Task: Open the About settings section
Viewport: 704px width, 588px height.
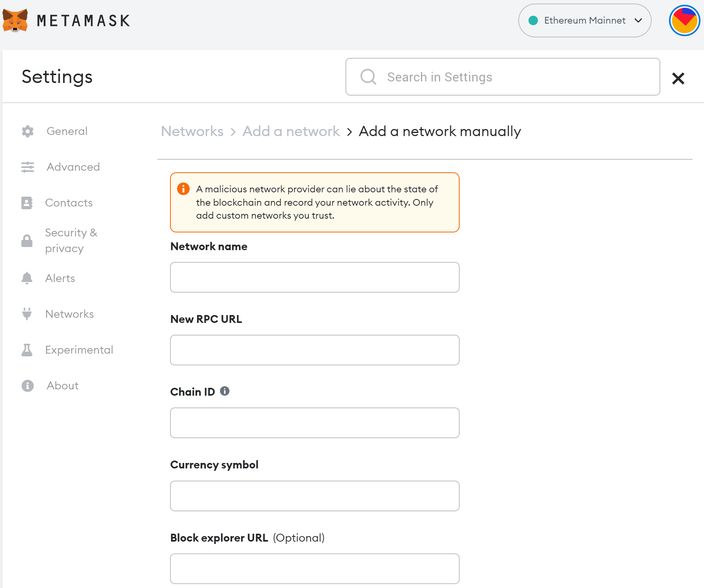Action: pos(63,386)
